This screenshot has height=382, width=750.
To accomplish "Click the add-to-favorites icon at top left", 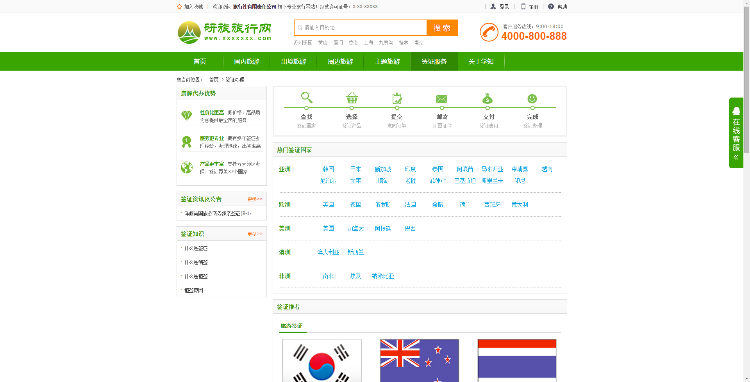I will click(x=179, y=7).
